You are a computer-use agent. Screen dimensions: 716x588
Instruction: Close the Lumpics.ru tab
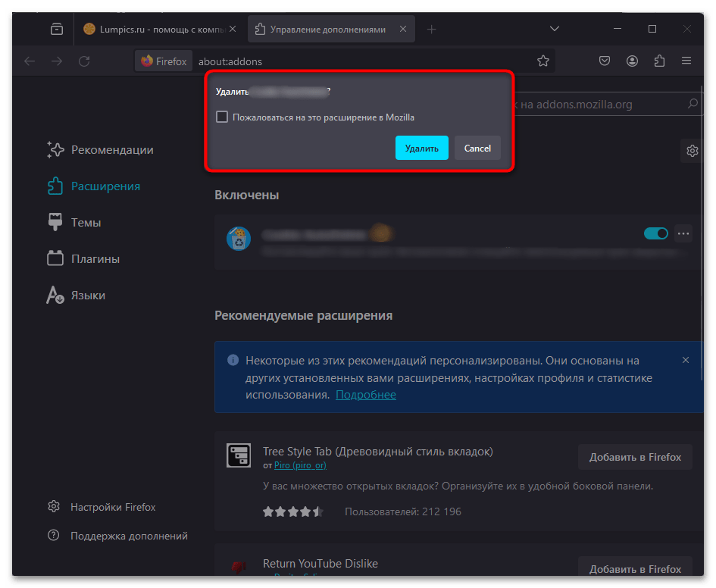233,29
